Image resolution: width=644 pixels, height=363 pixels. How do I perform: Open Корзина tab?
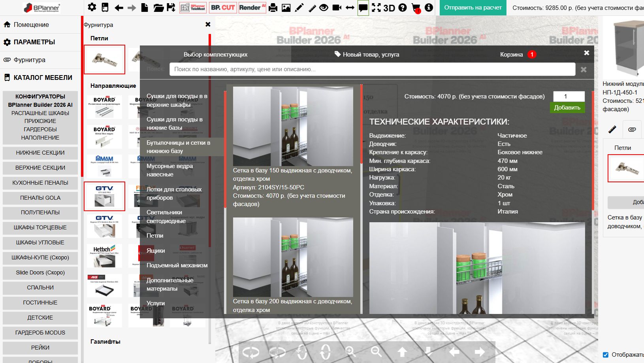tap(518, 55)
